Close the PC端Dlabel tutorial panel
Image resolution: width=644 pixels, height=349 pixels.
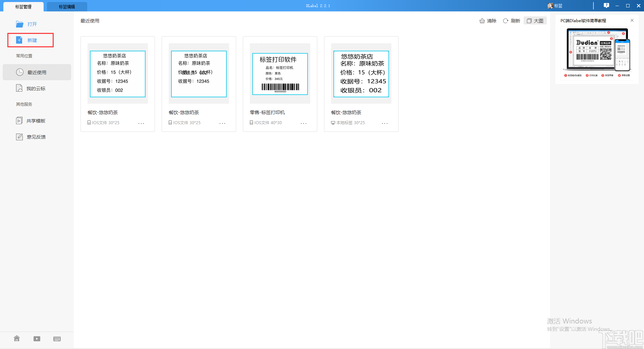pyautogui.click(x=632, y=20)
